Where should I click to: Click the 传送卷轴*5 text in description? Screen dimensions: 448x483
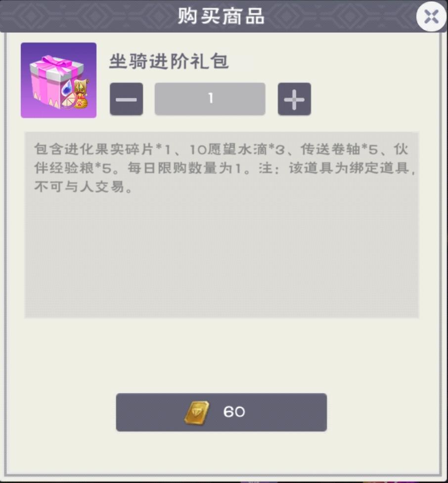339,149
